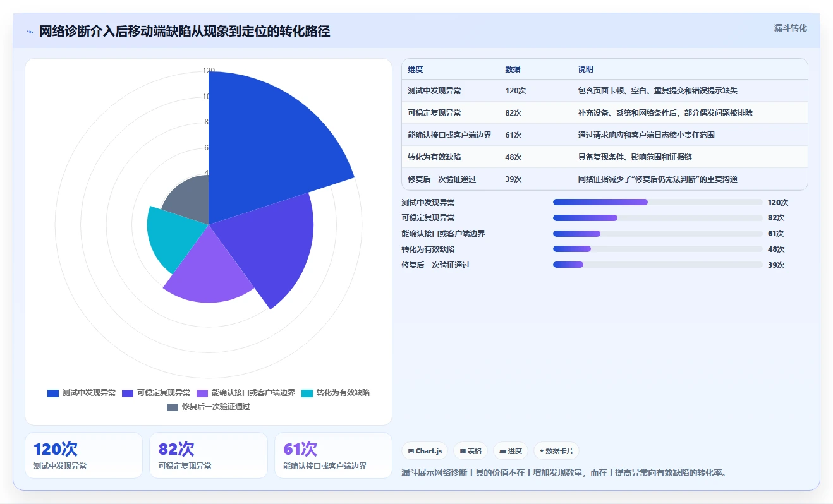The width and height of the screenshot is (833, 504).
Task: Toggle the 测试中发现异常 legend swatch
Action: click(53, 393)
